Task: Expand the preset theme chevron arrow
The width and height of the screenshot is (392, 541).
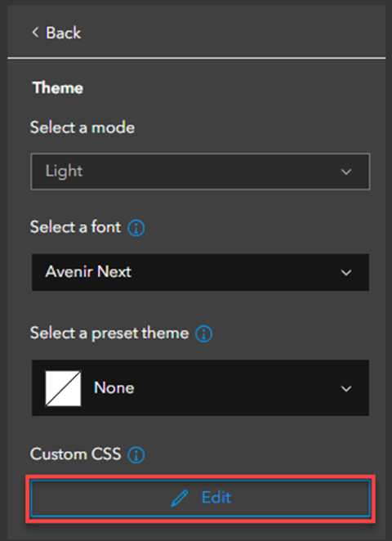Action: click(x=346, y=389)
